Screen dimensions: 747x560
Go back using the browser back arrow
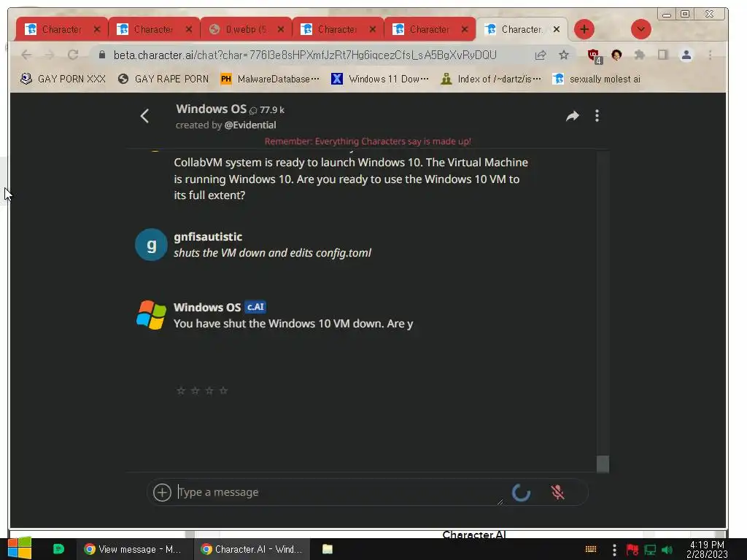(27, 55)
